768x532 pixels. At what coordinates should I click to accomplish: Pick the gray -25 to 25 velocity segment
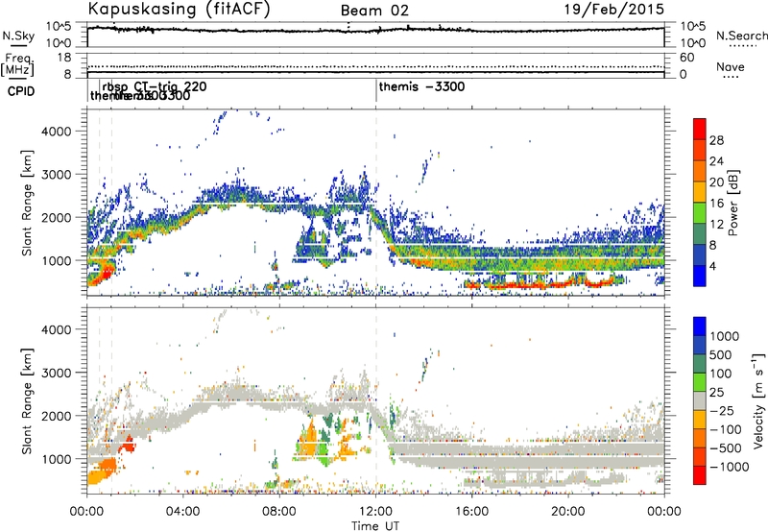click(700, 400)
